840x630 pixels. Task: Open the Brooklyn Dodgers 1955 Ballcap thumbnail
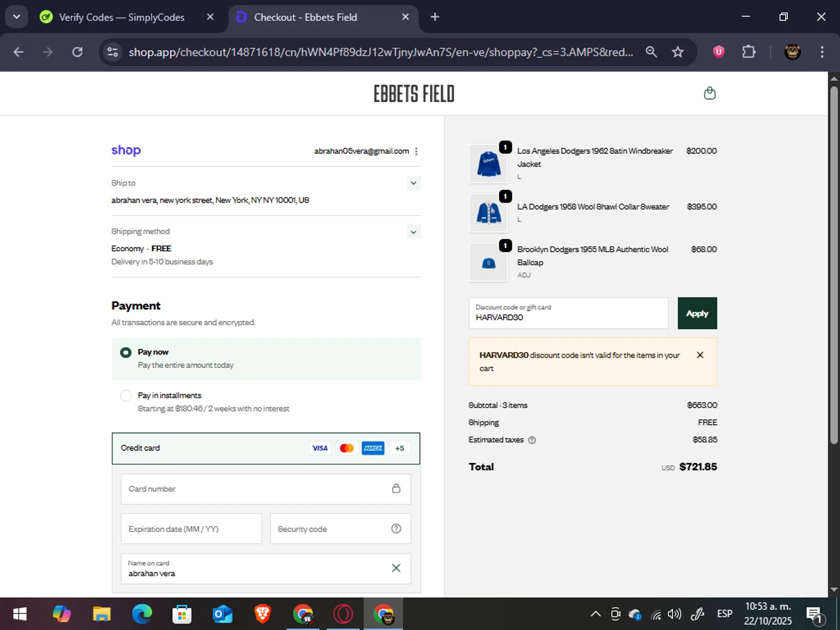(x=488, y=262)
